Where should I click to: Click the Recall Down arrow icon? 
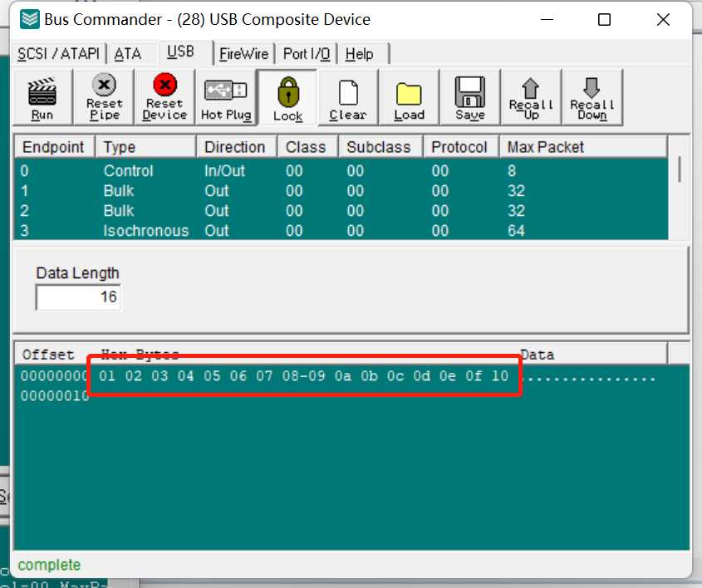point(592,97)
